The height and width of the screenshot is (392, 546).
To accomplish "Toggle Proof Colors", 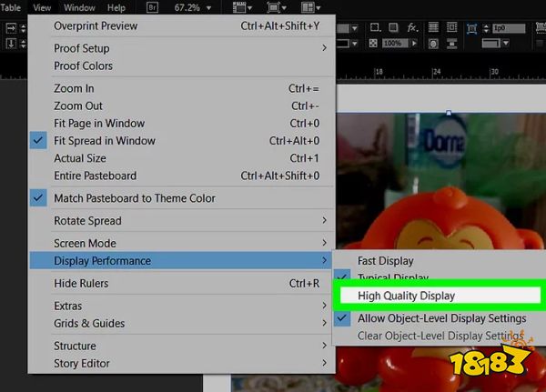I will click(x=181, y=65).
